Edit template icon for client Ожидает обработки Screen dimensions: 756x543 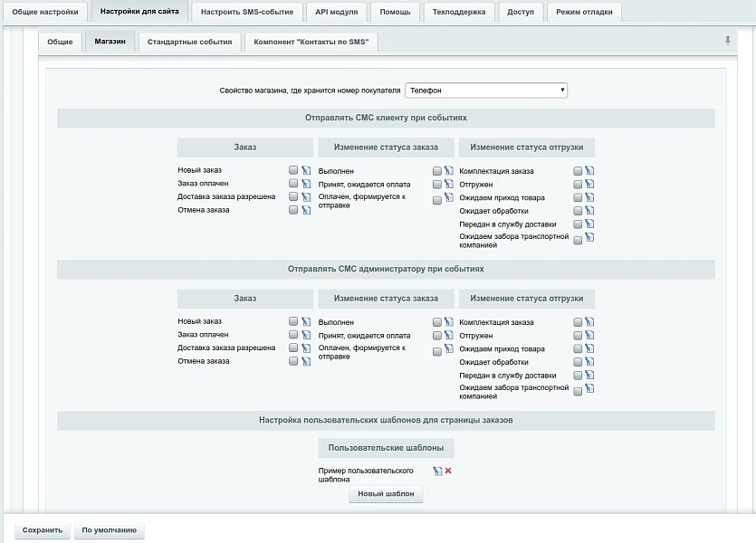tap(589, 211)
